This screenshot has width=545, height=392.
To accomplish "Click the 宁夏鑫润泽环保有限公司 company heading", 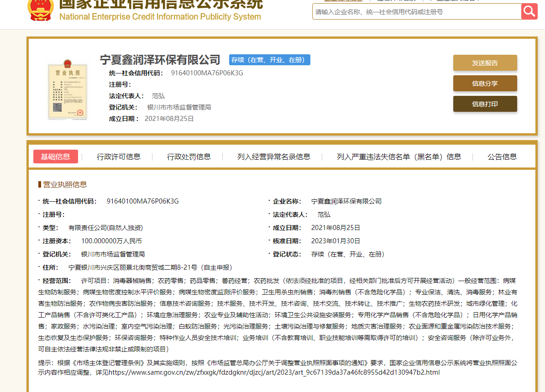I will tap(160, 60).
